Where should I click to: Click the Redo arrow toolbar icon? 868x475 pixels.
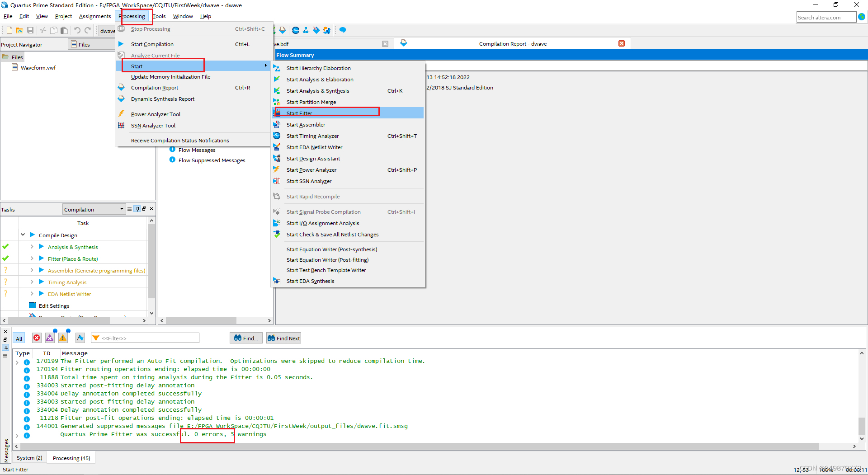click(x=88, y=30)
